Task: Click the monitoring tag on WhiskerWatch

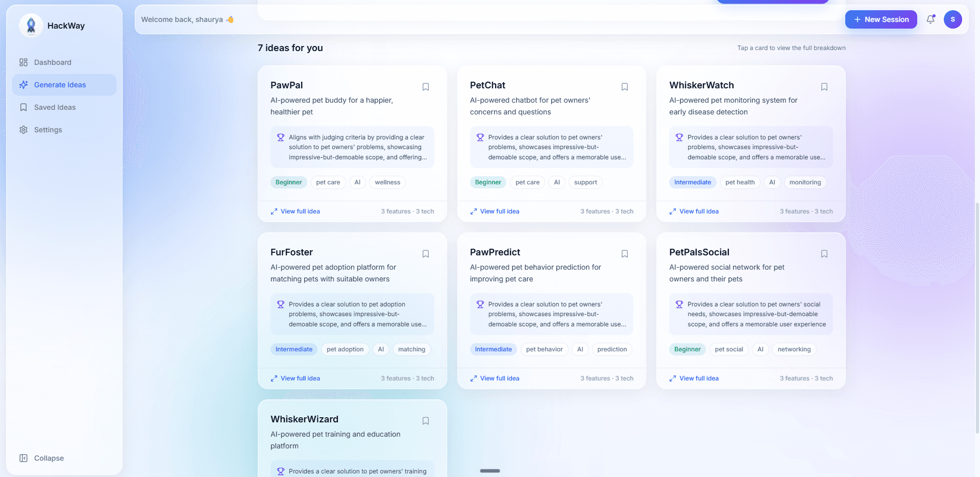Action: (805, 182)
